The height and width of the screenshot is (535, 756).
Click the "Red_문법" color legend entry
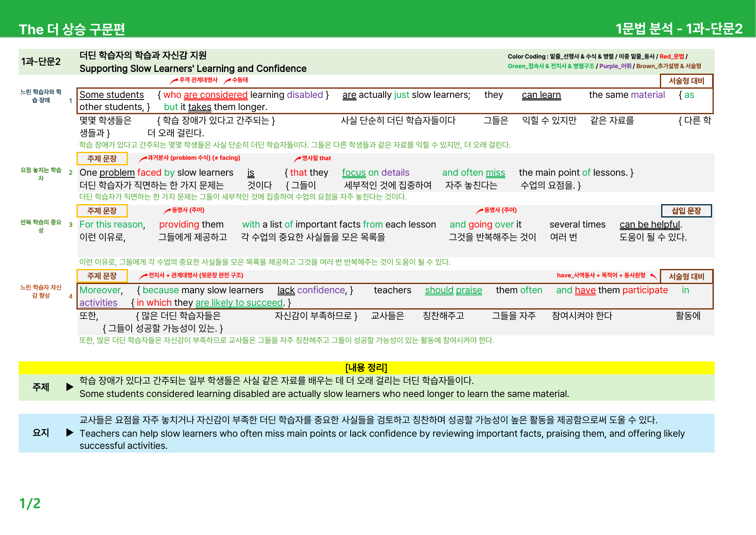pos(672,56)
